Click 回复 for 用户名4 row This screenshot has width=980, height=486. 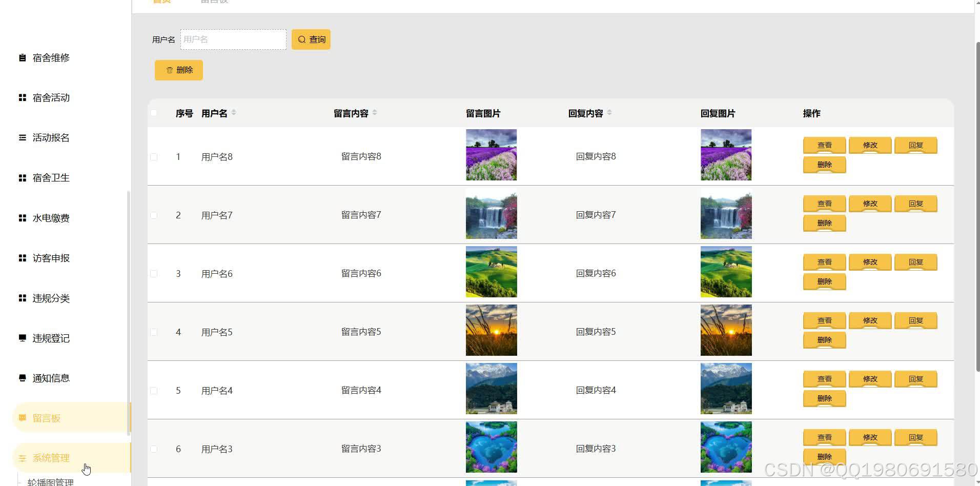pos(915,379)
